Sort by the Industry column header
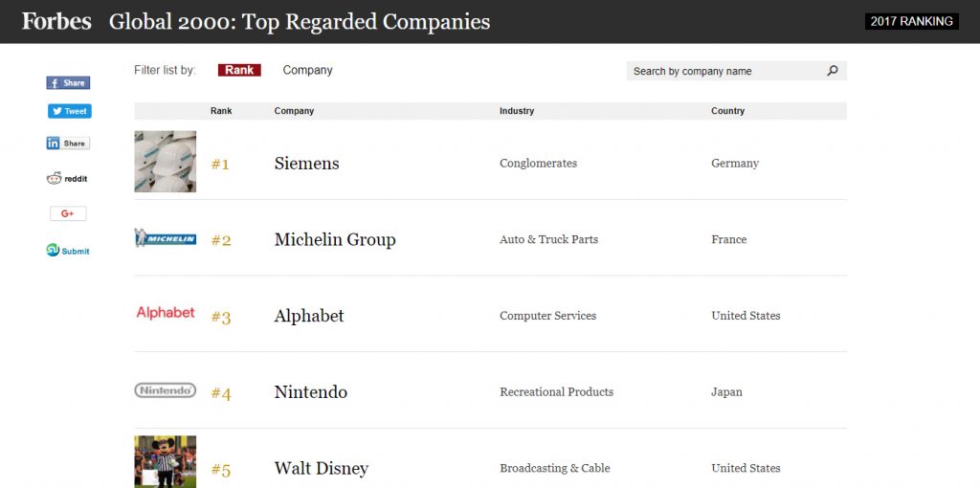This screenshot has height=488, width=980. pos(517,111)
